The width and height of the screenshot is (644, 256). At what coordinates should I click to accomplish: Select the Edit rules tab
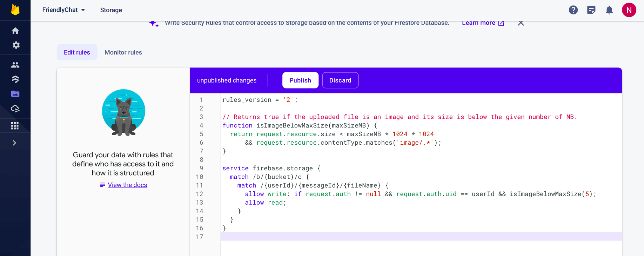(x=77, y=52)
